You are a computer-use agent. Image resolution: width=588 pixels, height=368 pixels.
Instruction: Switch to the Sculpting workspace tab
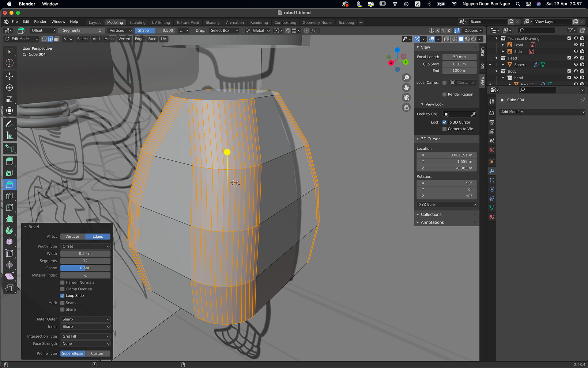(x=137, y=23)
